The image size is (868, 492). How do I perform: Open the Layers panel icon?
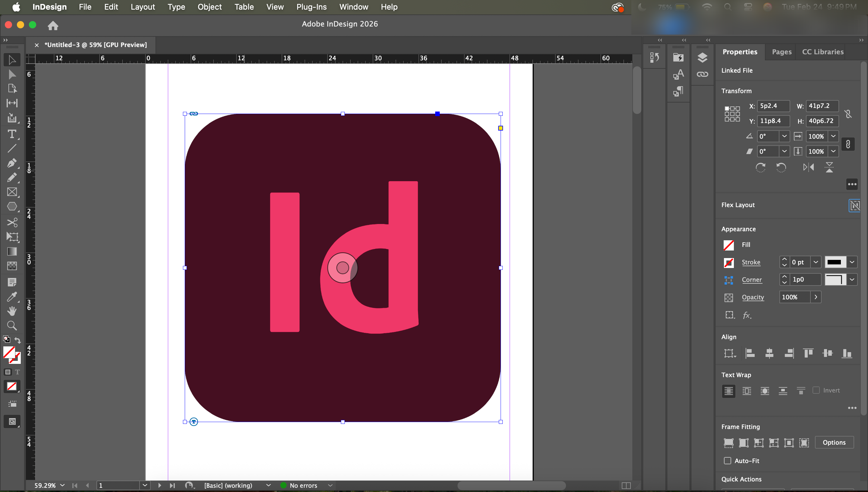(x=702, y=58)
